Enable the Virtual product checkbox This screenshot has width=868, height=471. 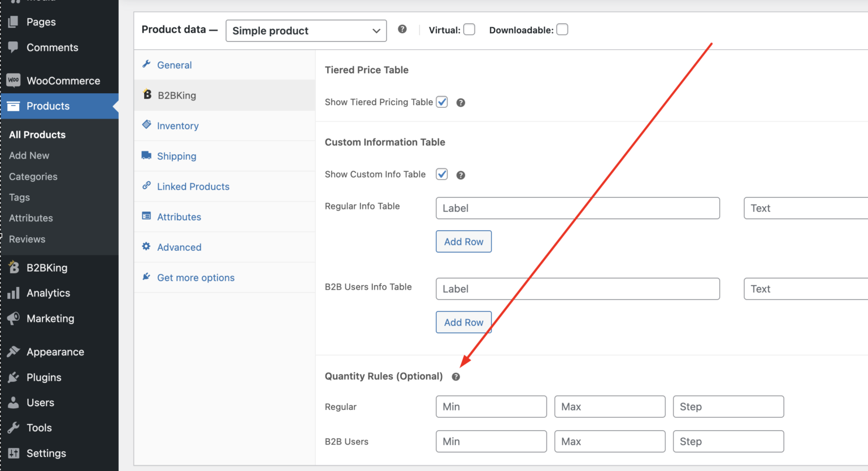[468, 29]
